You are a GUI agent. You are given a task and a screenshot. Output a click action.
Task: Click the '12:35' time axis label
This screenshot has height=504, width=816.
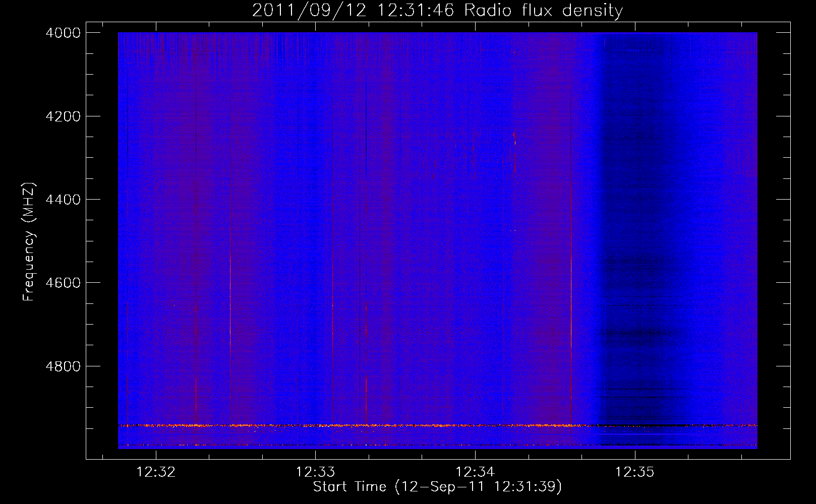click(634, 472)
